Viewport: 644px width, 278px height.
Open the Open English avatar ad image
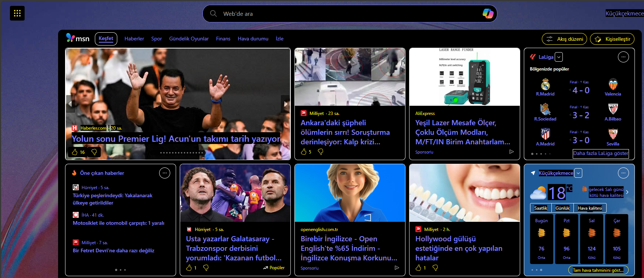pos(350,193)
